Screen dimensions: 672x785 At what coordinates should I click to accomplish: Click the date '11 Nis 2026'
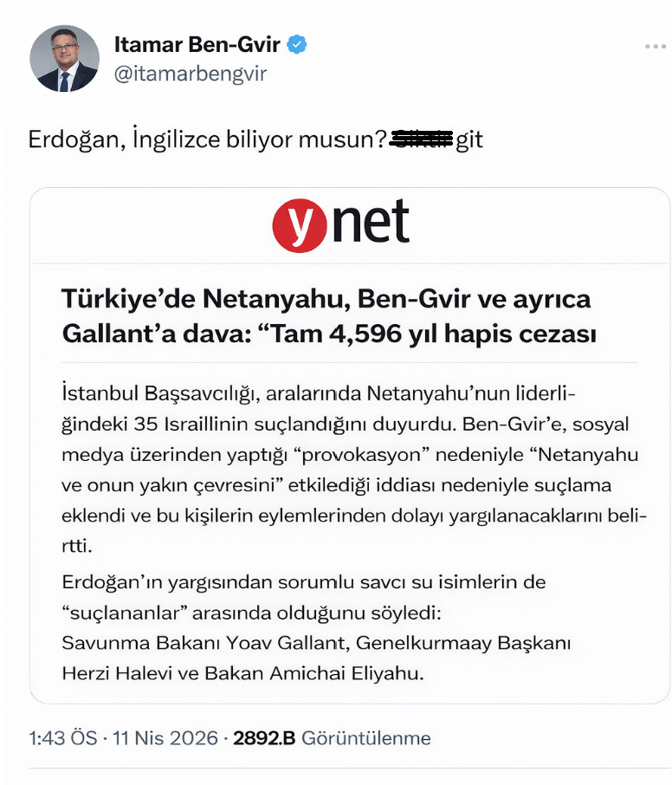[x=165, y=738]
